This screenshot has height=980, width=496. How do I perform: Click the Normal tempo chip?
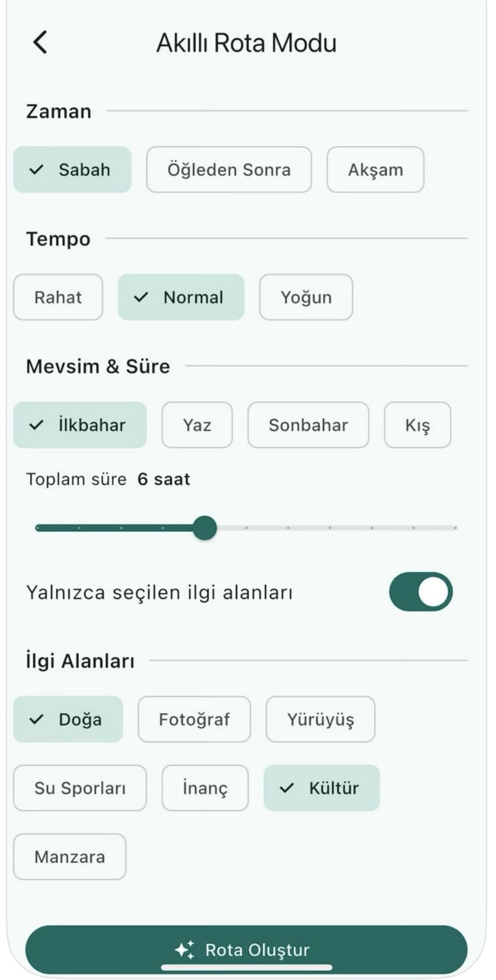tap(181, 297)
